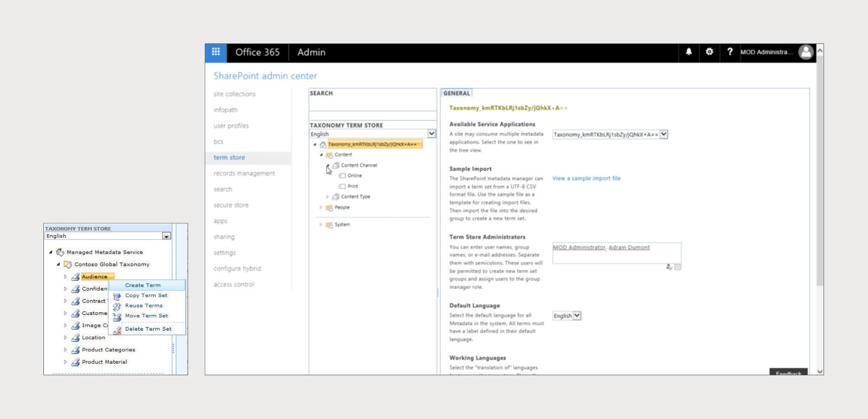
Task: Open View a sample import file link
Action: [586, 178]
